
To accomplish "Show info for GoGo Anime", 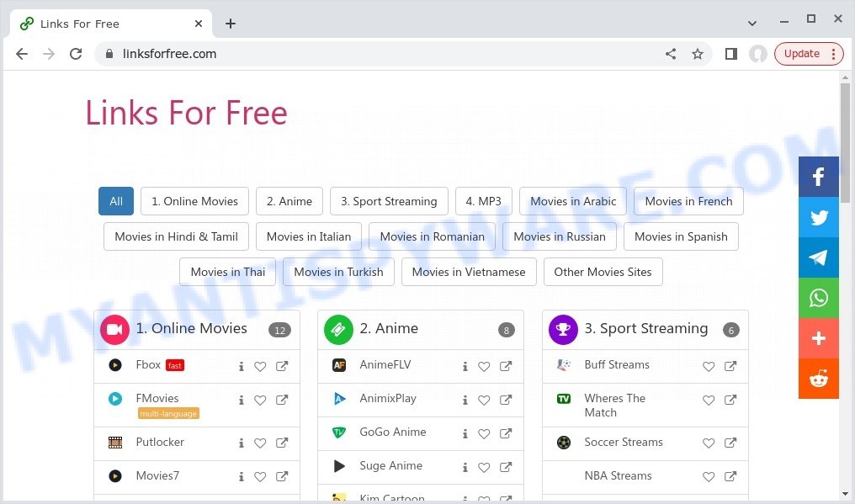I will pyautogui.click(x=465, y=433).
